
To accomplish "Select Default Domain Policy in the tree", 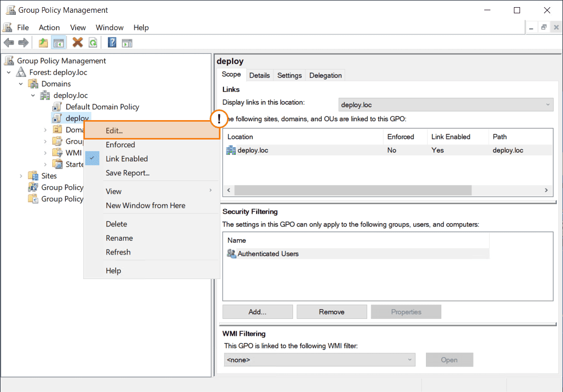I will click(102, 107).
